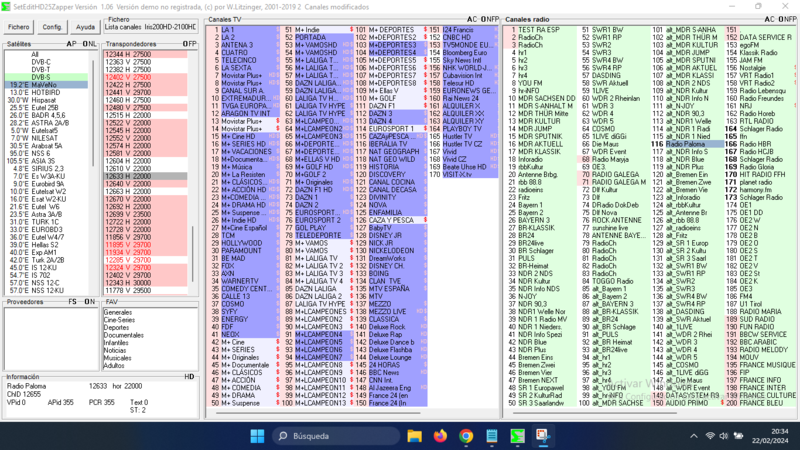The image size is (800, 450).
Task: Toggle HD indicator in Información panel
Action: [189, 377]
